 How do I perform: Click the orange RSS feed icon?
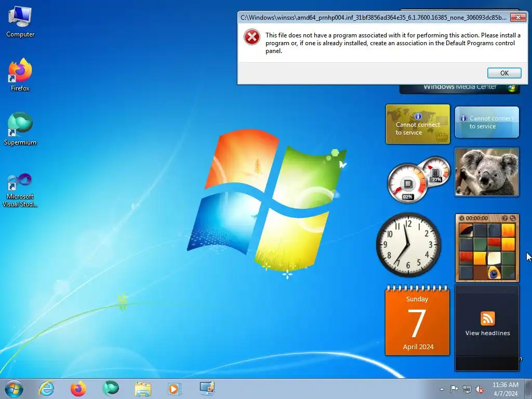pos(487,318)
